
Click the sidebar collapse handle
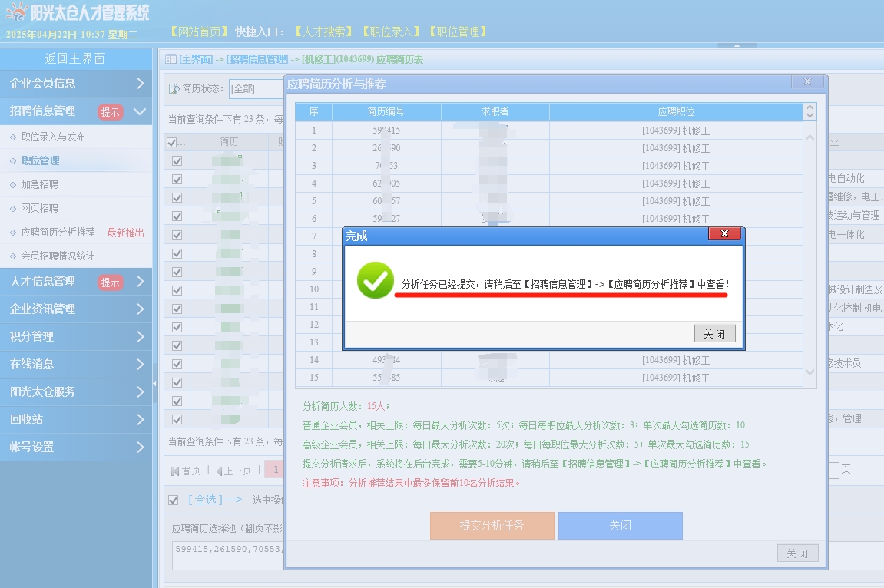(154, 382)
